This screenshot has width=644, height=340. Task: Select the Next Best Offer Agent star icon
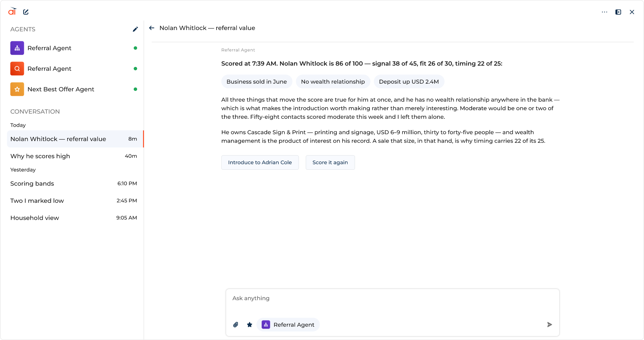tap(17, 89)
